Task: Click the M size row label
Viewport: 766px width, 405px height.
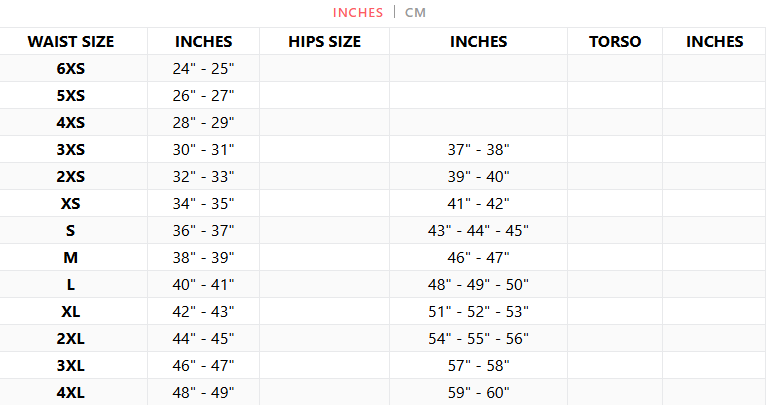Action: click(71, 257)
